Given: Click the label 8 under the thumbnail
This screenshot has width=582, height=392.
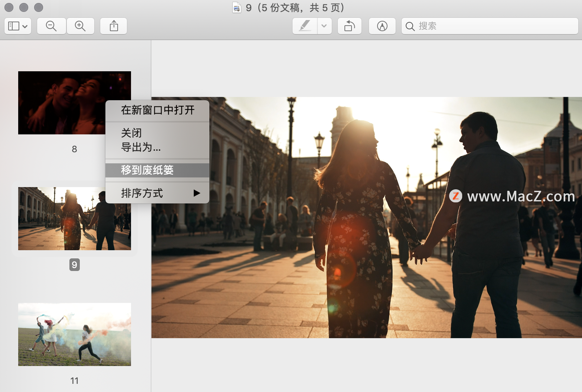Looking at the screenshot, I should coord(74,149).
